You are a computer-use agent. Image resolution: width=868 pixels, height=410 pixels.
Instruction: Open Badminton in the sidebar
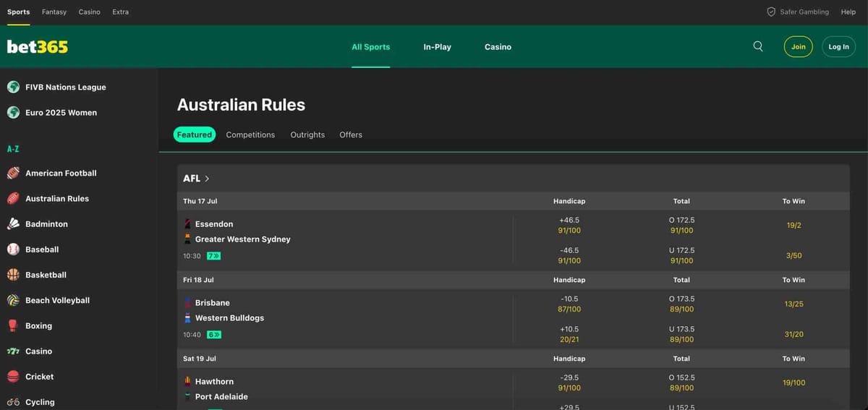click(x=46, y=224)
